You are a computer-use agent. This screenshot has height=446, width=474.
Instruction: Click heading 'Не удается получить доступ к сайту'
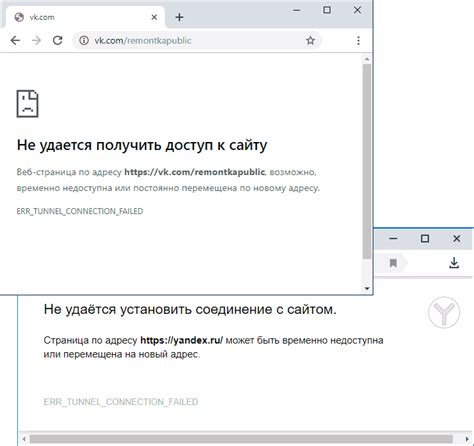[142, 145]
